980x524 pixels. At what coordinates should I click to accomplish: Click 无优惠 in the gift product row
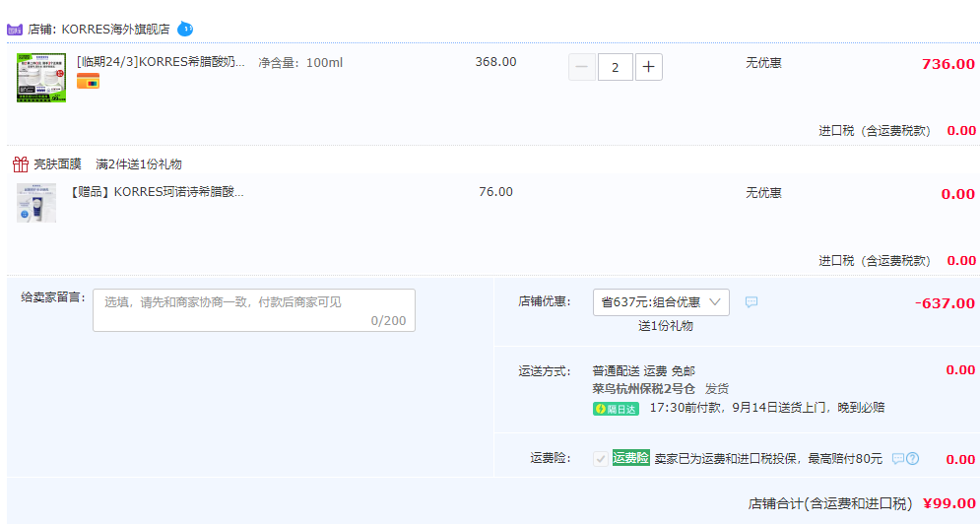[763, 193]
